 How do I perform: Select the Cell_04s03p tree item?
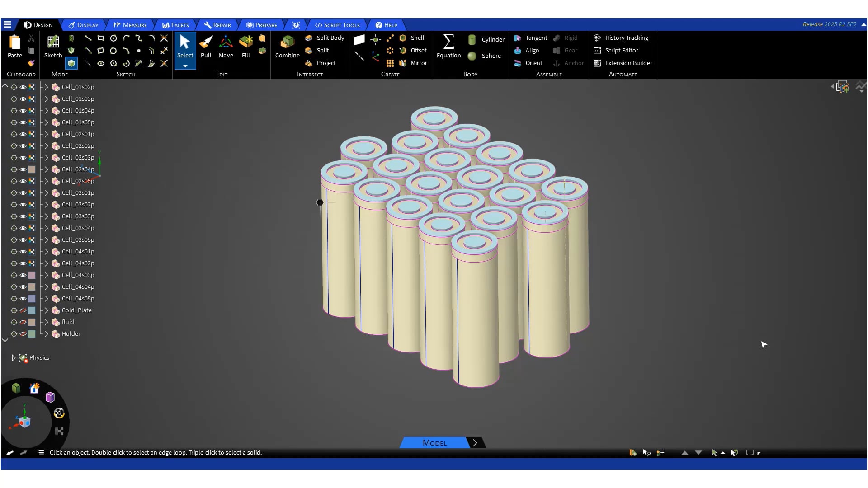pos(78,275)
